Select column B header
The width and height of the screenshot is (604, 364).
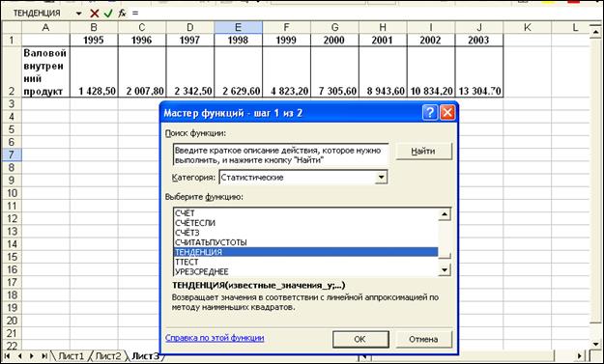click(94, 27)
